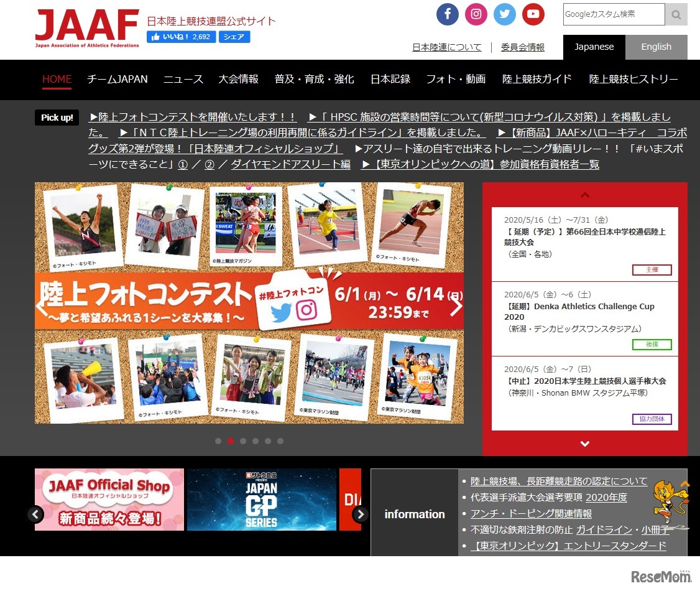Viewport: 700px width, 591px height.
Task: Open the 委員会情報 link
Action: 522,47
